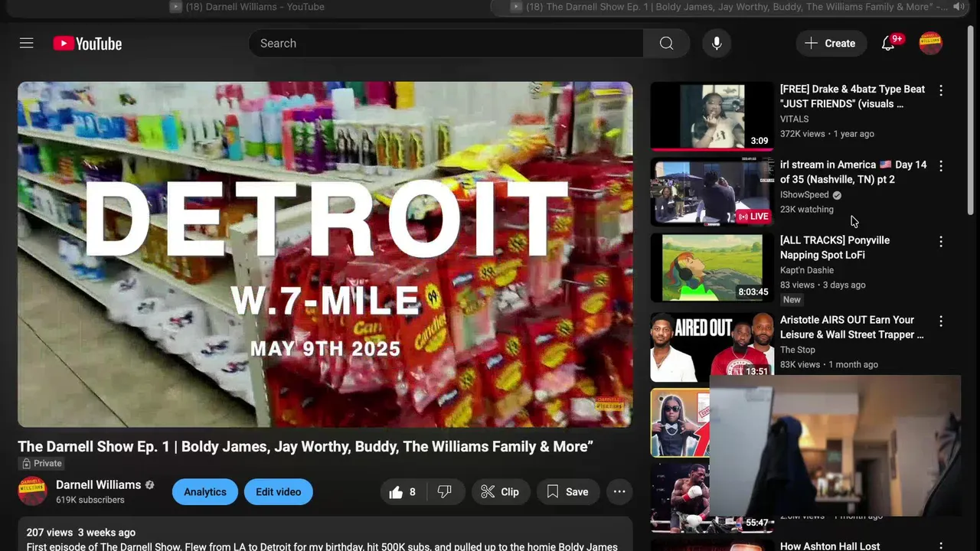Open irl stream in America thumbnail

click(712, 192)
